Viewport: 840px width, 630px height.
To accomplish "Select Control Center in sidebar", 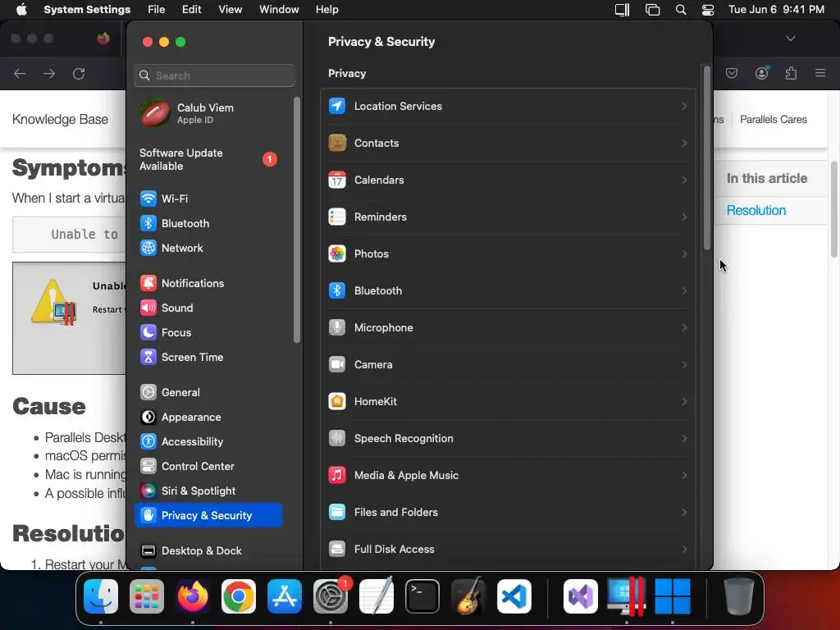I will [x=208, y=467].
